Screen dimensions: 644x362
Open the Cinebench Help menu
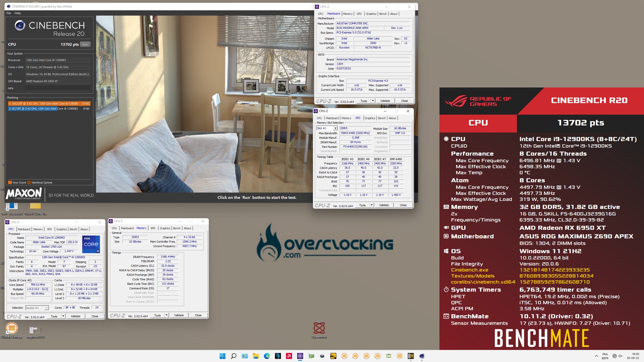tap(17, 13)
